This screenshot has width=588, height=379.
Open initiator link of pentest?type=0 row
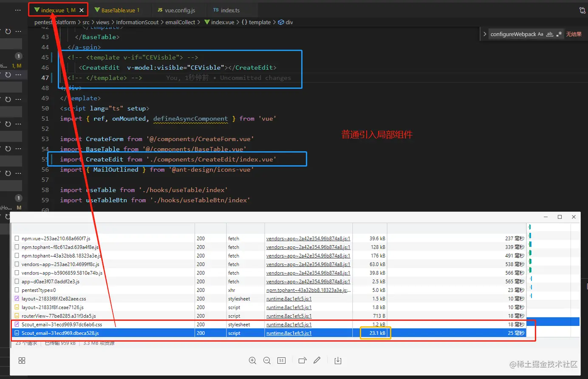(x=308, y=290)
